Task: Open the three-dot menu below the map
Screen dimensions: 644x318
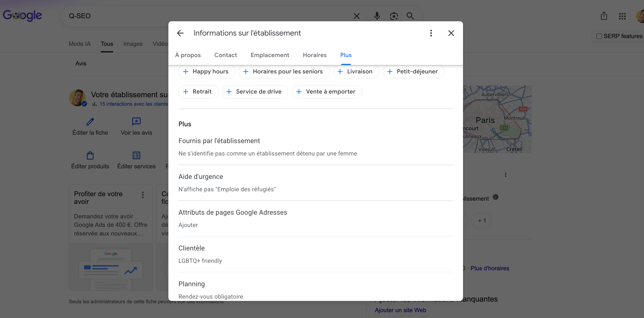Action: click(x=506, y=175)
